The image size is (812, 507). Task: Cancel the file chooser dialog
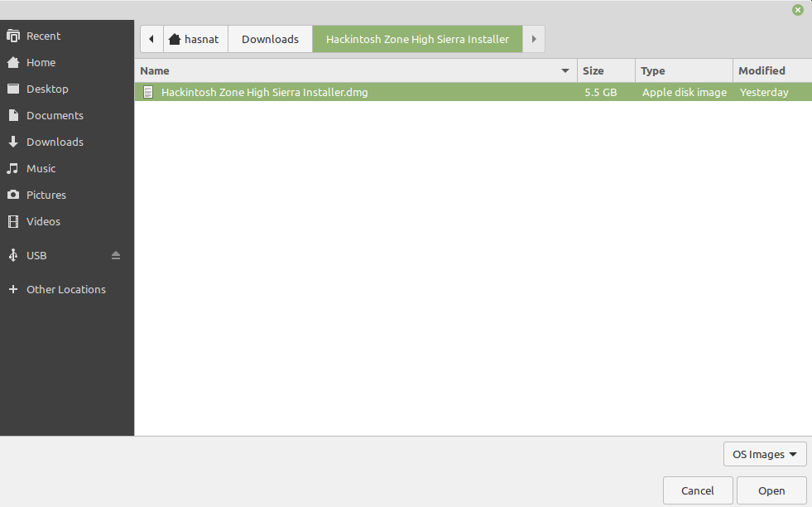pyautogui.click(x=698, y=490)
